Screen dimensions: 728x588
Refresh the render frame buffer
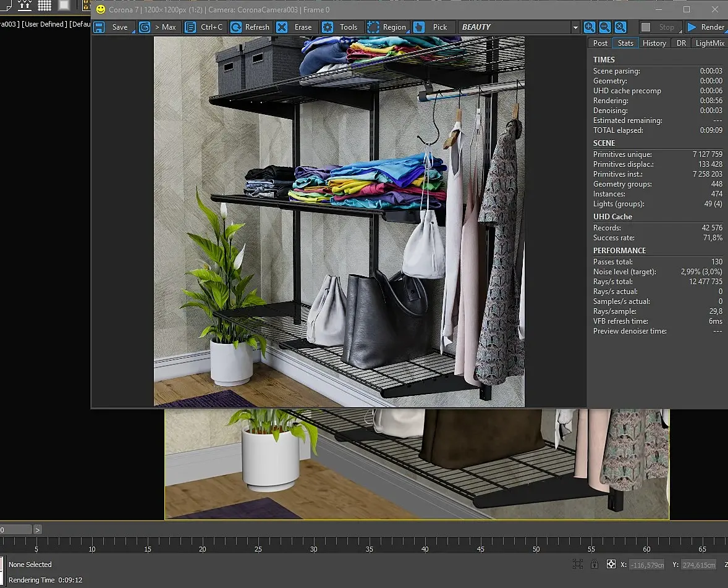click(x=250, y=27)
